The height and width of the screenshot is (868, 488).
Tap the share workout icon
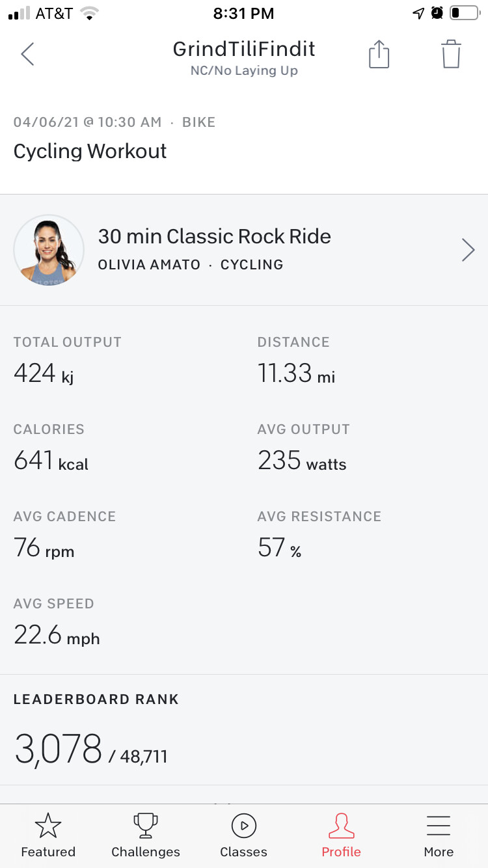pyautogui.click(x=379, y=54)
